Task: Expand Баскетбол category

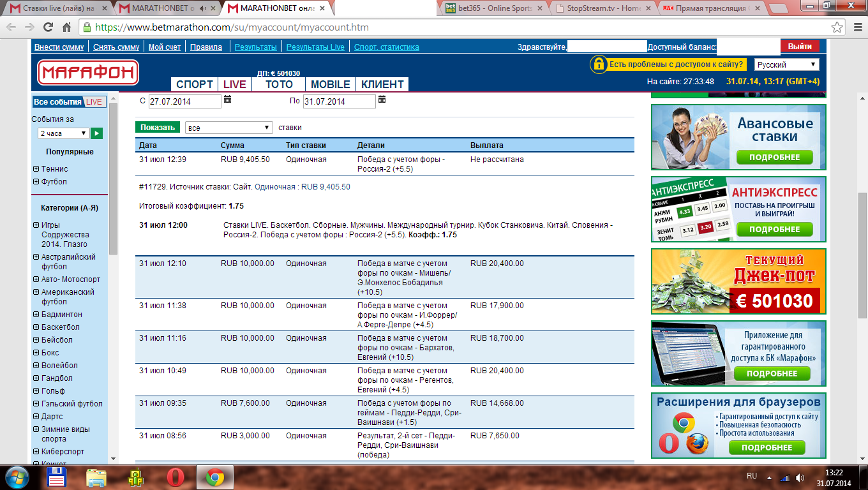Action: 36,327
